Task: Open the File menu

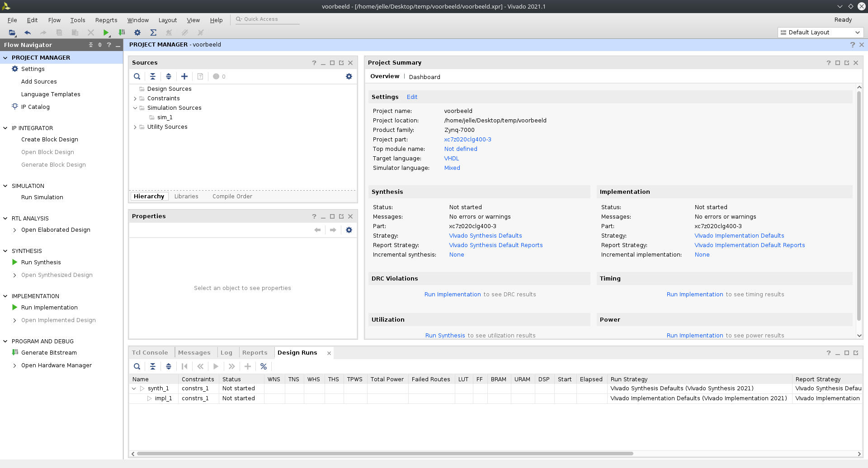Action: (x=12, y=20)
